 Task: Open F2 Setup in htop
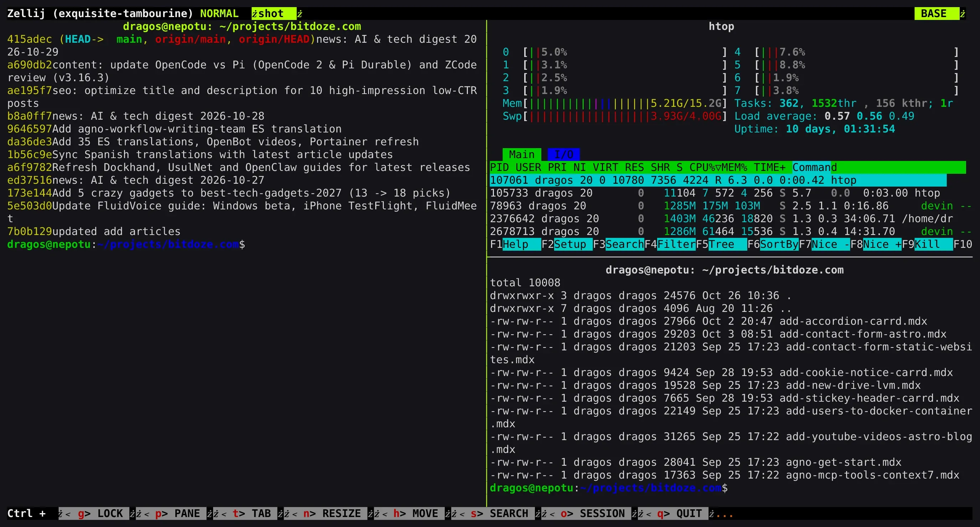[x=567, y=244]
